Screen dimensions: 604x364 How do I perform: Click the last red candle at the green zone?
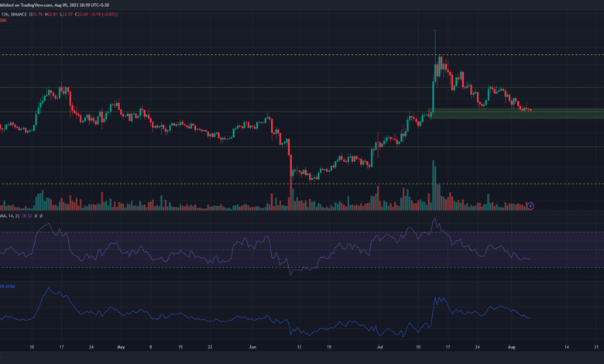tap(529, 109)
